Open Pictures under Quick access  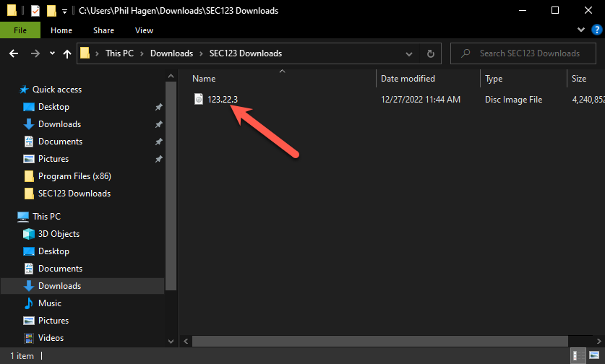53,159
